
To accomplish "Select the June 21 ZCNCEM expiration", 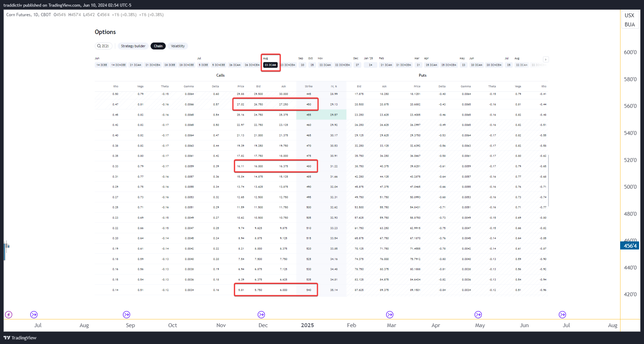I will (x=153, y=65).
